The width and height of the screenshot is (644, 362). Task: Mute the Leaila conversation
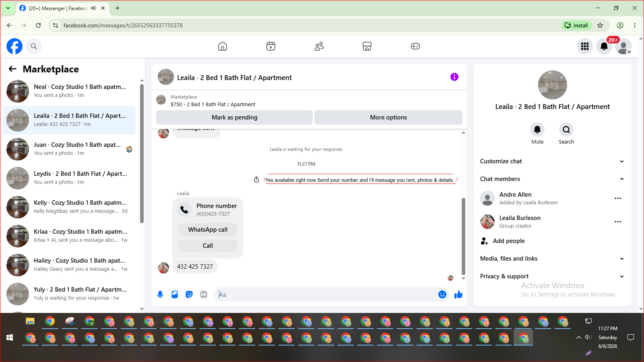(537, 130)
